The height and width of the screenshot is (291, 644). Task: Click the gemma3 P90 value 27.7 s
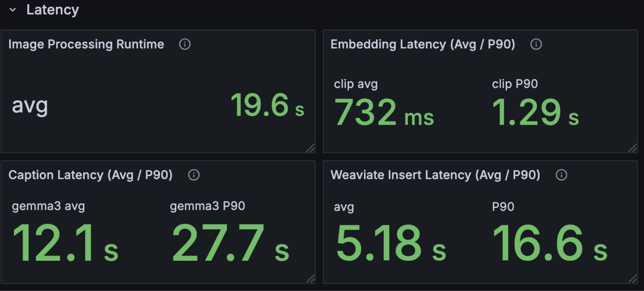(230, 243)
